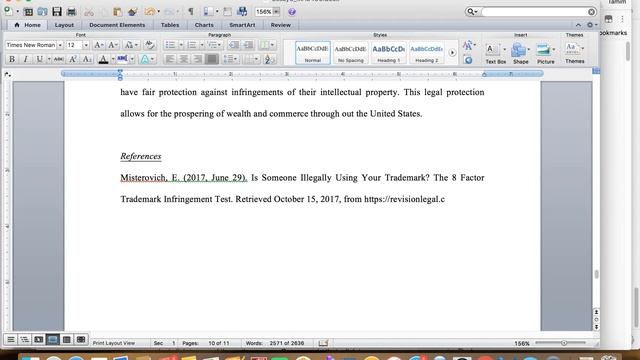Justify the text
The image size is (640, 360).
[x=211, y=59]
